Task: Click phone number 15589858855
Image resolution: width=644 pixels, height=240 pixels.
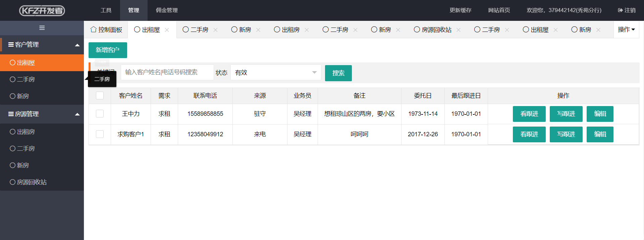Action: [205, 114]
